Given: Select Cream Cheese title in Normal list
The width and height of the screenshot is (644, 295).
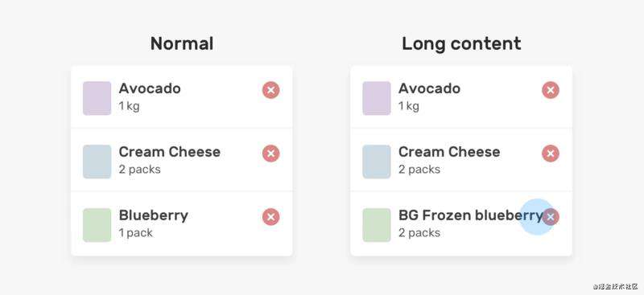Looking at the screenshot, I should tap(170, 152).
